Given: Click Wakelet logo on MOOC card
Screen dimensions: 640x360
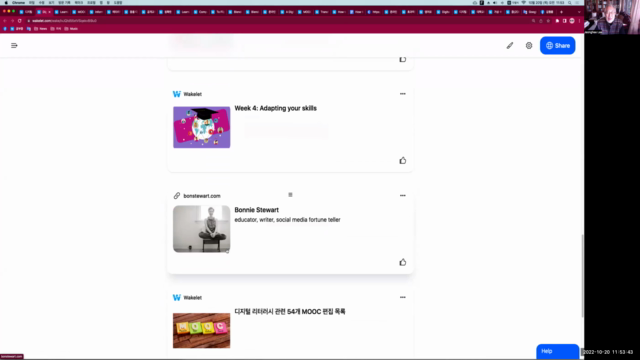Looking at the screenshot, I should pos(177,298).
